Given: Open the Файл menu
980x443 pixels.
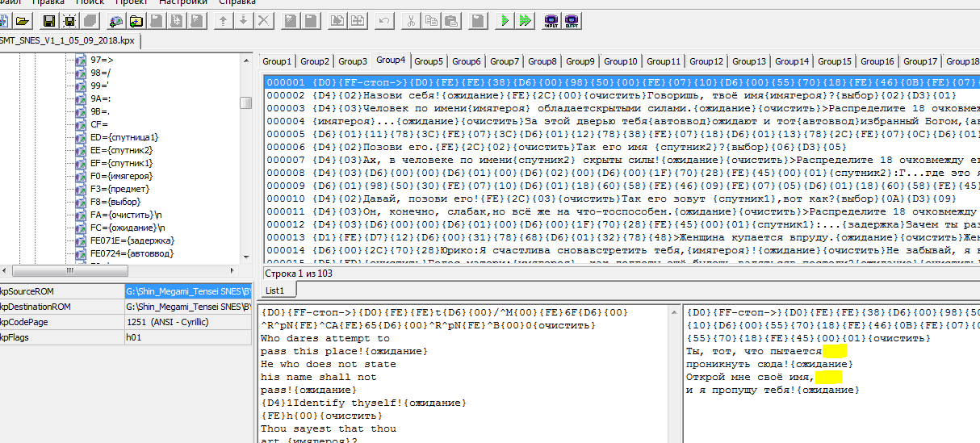Looking at the screenshot, I should coord(11,3).
